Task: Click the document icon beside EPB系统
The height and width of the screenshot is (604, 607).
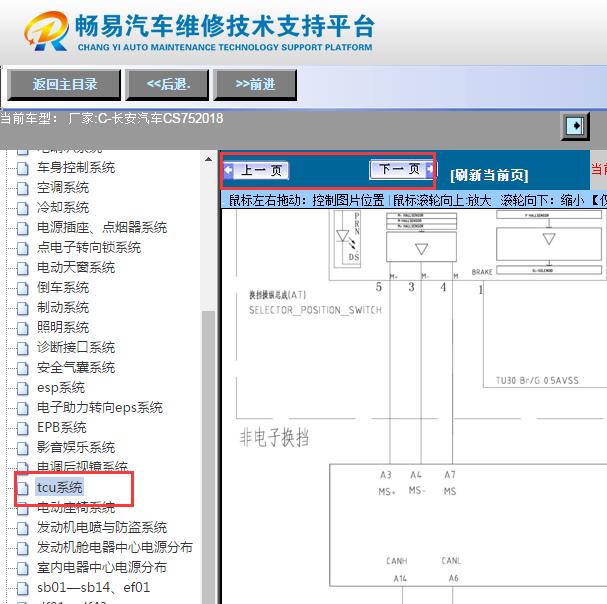Action: tap(23, 428)
